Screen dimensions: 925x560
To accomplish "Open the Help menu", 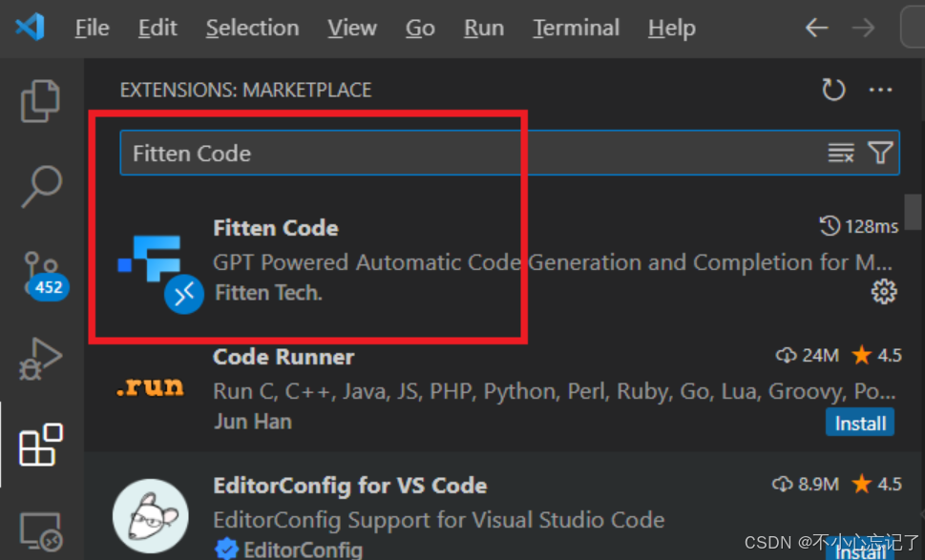I will click(x=670, y=28).
